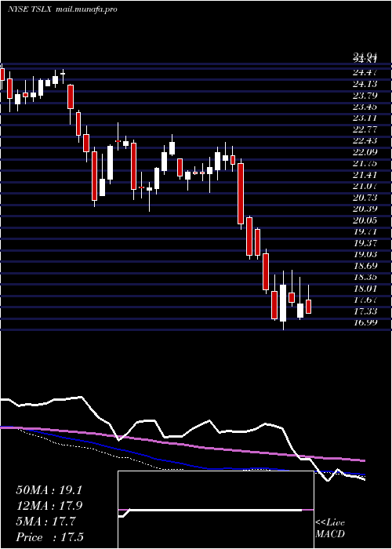The image size is (392, 549).
Task: Click the 20.73 price axis label
Action: pos(365,198)
